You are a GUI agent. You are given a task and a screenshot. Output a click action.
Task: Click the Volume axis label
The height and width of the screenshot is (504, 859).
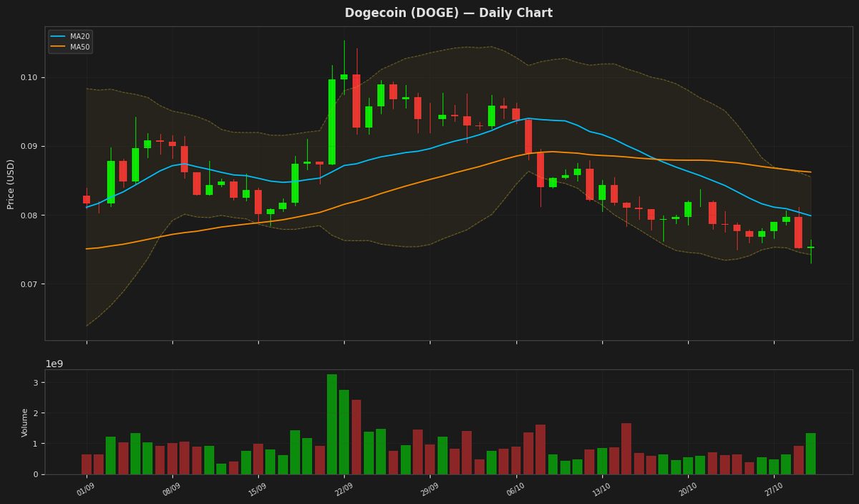click(x=25, y=422)
